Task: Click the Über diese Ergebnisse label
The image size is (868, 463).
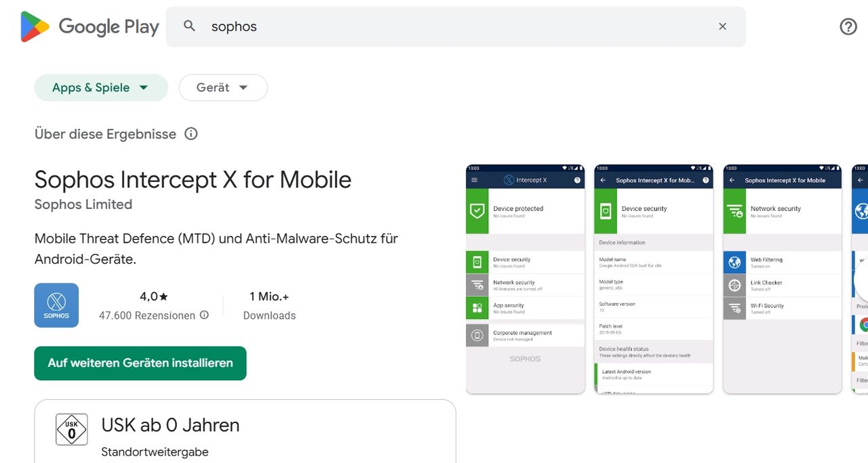Action: tap(105, 134)
